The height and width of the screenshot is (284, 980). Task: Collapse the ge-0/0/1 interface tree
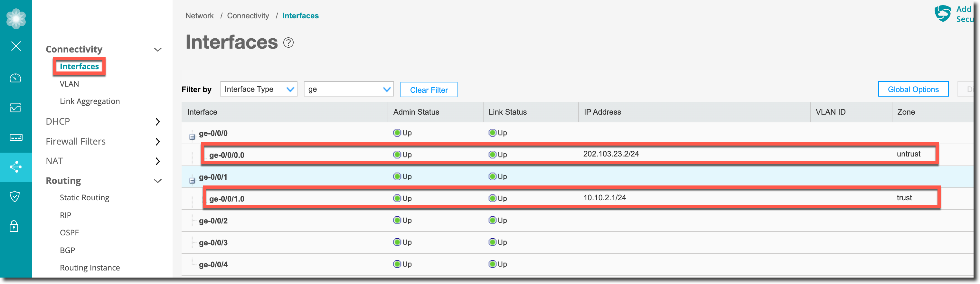(x=192, y=180)
